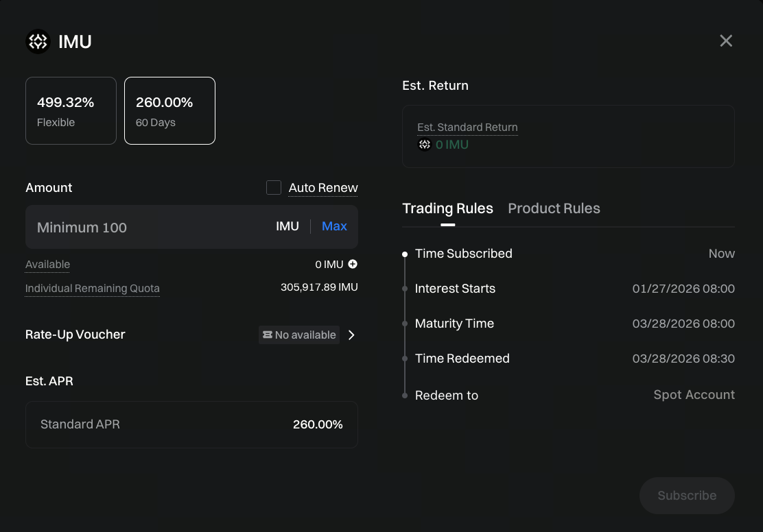Expand Rate-Up Voucher with the chevron arrow
The width and height of the screenshot is (763, 532).
352,335
